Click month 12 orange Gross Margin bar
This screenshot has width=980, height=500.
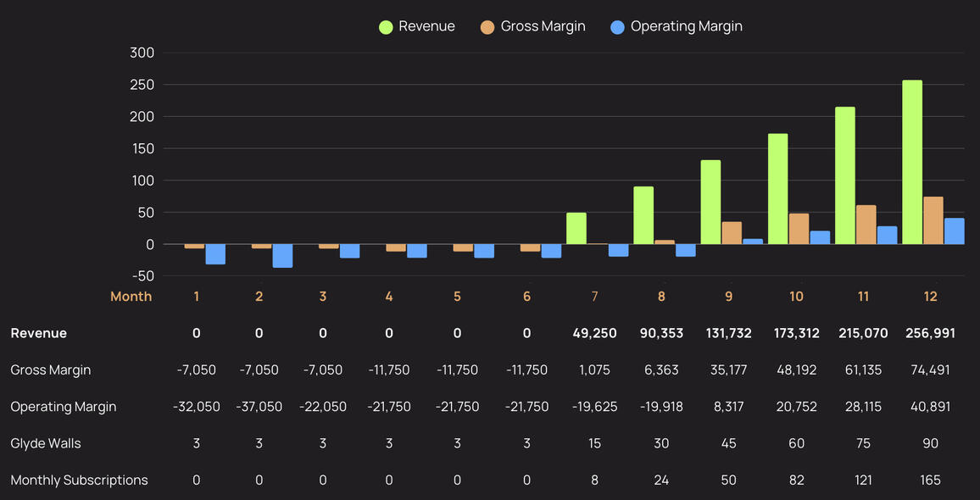[x=933, y=220]
